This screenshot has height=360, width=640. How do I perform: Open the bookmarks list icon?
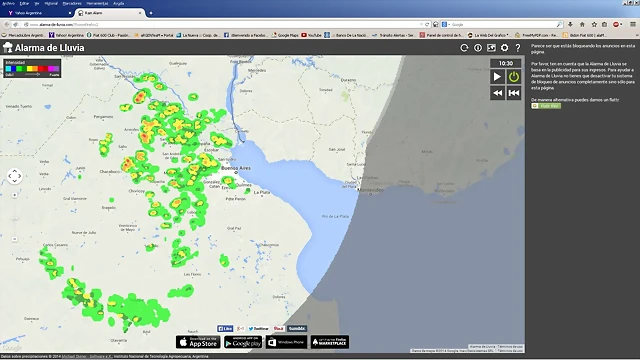click(x=604, y=24)
